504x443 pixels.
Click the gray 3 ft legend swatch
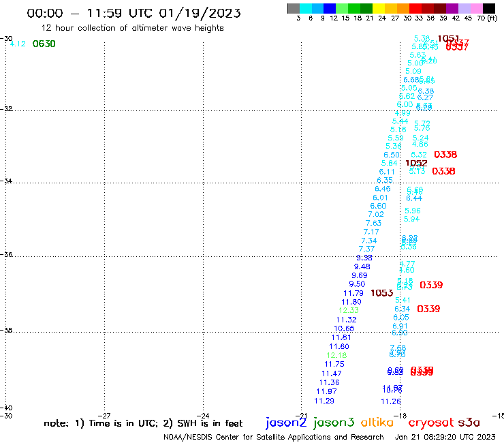click(294, 8)
